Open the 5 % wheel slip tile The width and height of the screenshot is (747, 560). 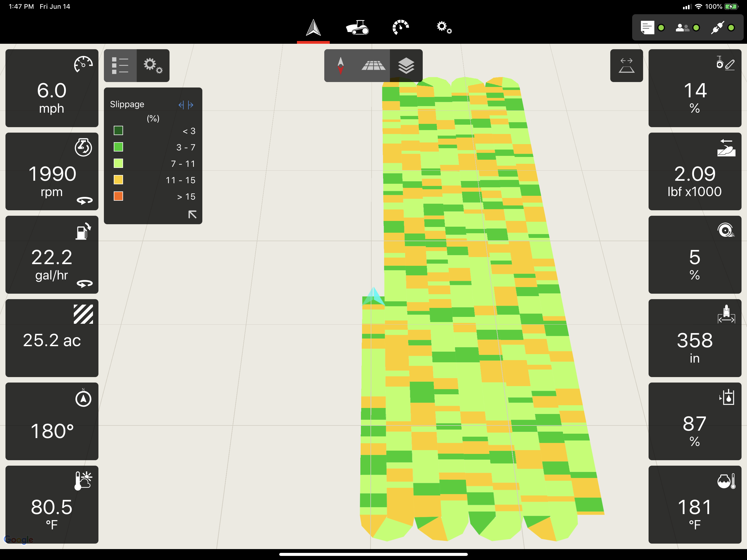[x=695, y=255]
